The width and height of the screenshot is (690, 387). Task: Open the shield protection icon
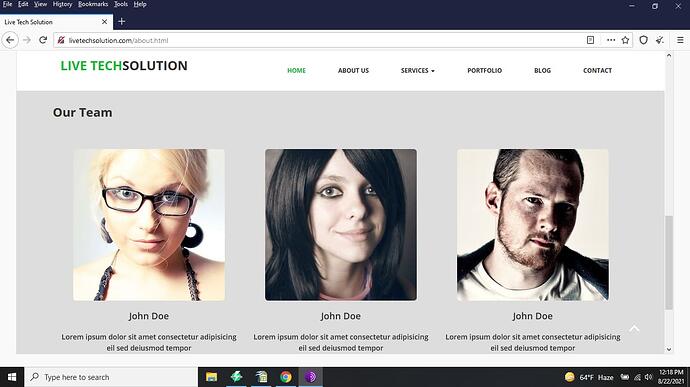click(x=643, y=40)
